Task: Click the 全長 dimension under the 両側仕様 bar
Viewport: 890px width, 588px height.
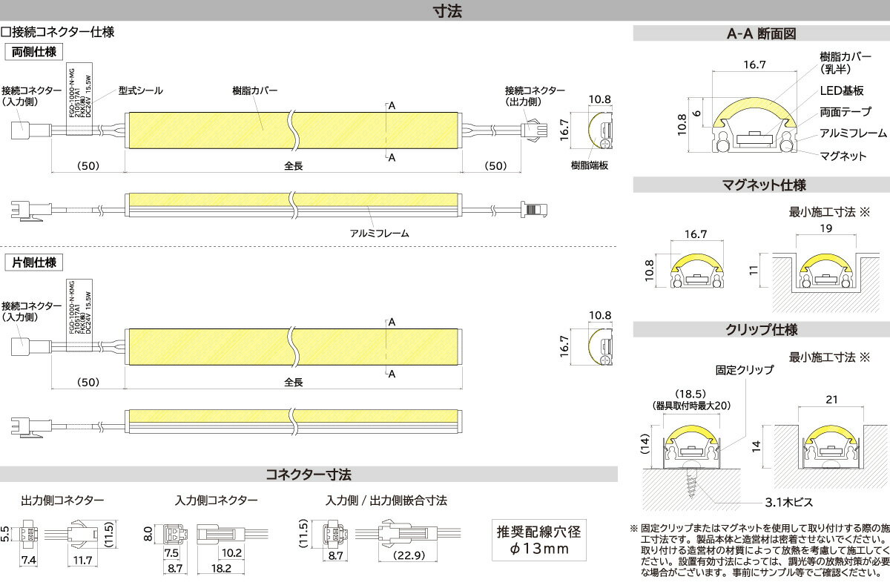Action: pos(294,166)
